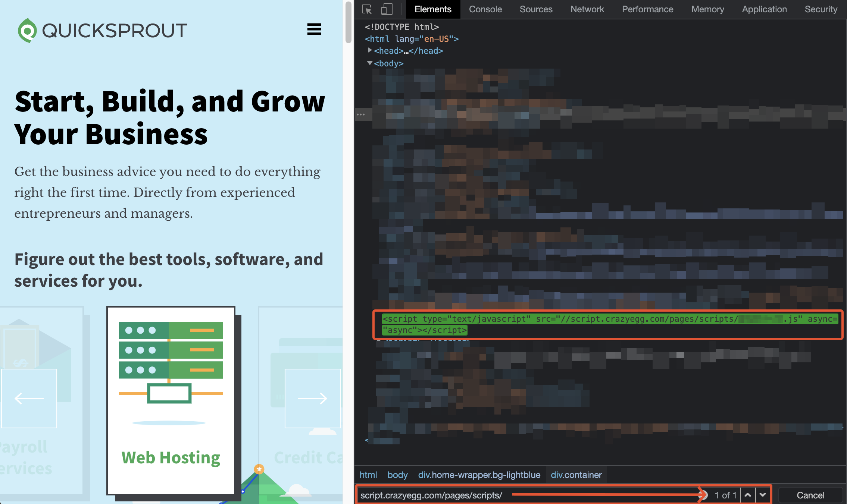The image size is (847, 504).
Task: Select the highlighted crazyegg script tag
Action: (610, 324)
